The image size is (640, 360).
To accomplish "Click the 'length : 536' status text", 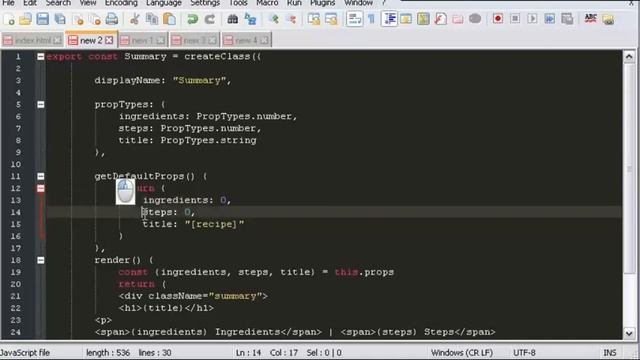I will [108, 353].
